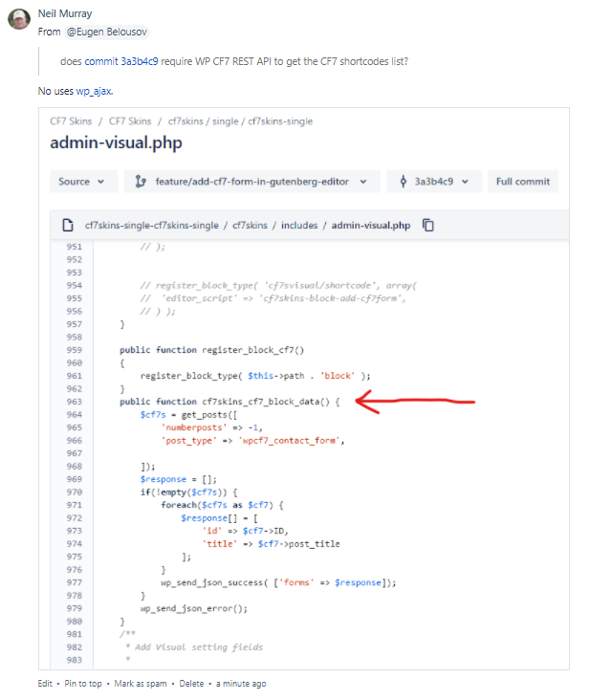Open the Source dropdown
This screenshot has height=700, width=590.
coord(83,182)
